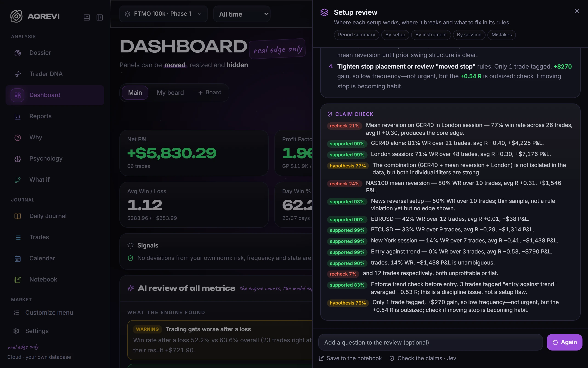Open Psychology analysis
The height and width of the screenshot is (368, 588).
(x=55, y=158)
